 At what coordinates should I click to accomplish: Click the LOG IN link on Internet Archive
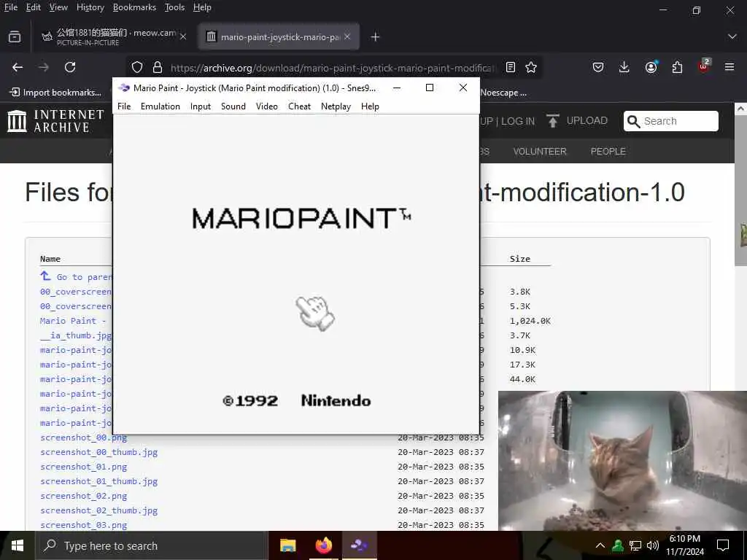[x=518, y=121]
